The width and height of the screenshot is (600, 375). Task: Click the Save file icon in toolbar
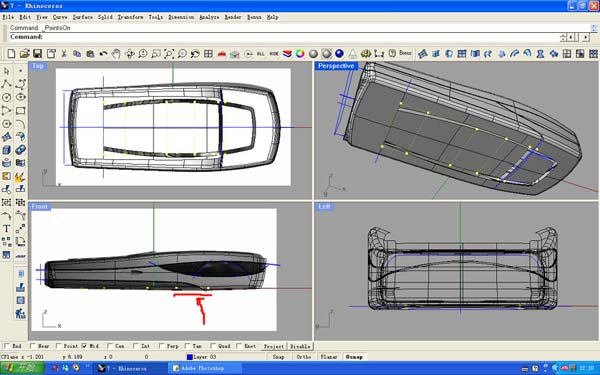point(37,54)
